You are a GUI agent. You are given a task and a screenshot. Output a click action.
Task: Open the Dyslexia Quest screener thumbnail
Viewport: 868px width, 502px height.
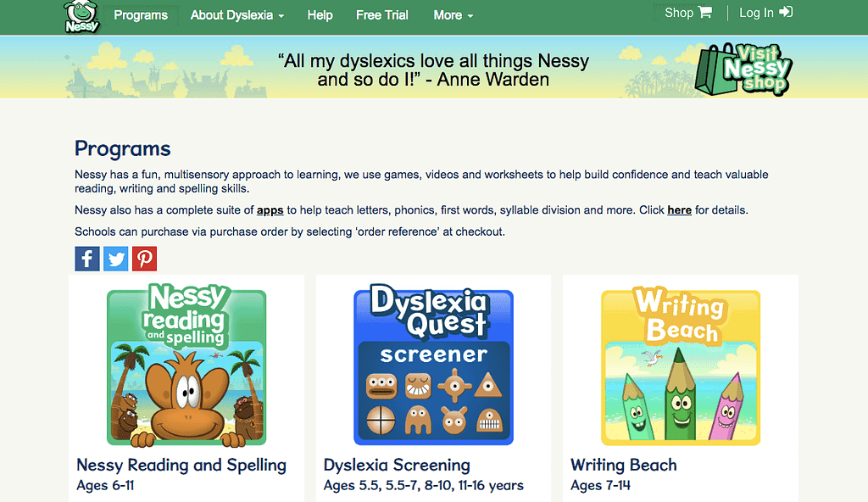pos(433,365)
